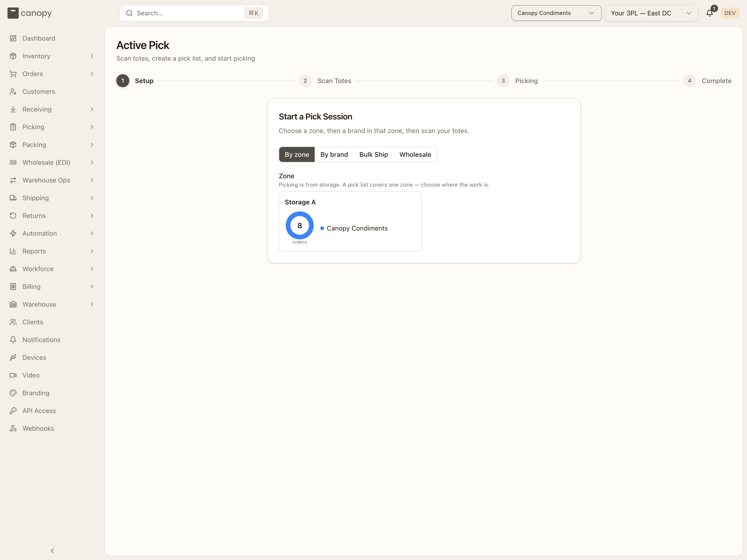Choose the Storage A zone card
The width and height of the screenshot is (747, 560).
click(350, 221)
